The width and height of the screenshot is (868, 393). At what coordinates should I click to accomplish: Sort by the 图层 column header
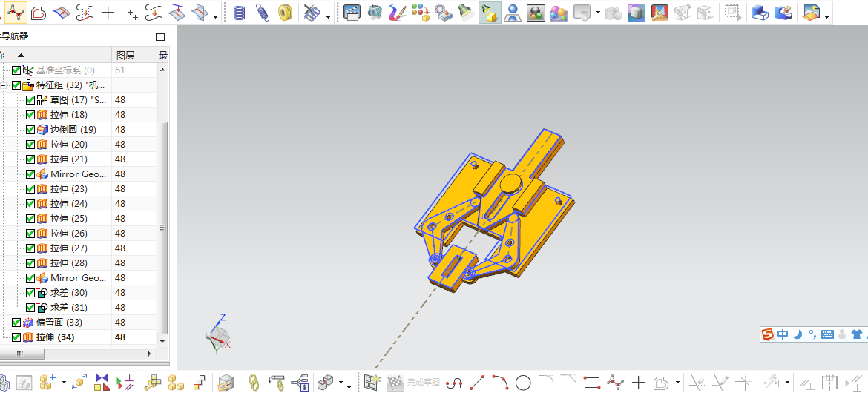click(133, 56)
